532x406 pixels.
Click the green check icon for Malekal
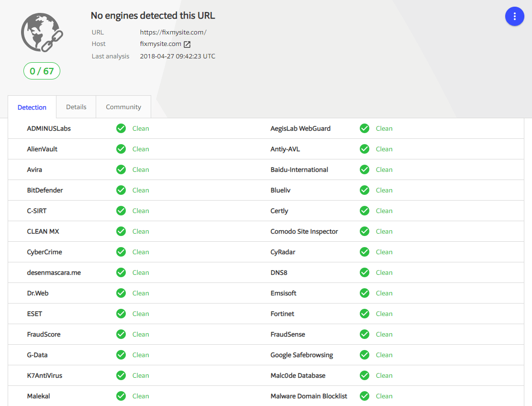click(x=121, y=396)
